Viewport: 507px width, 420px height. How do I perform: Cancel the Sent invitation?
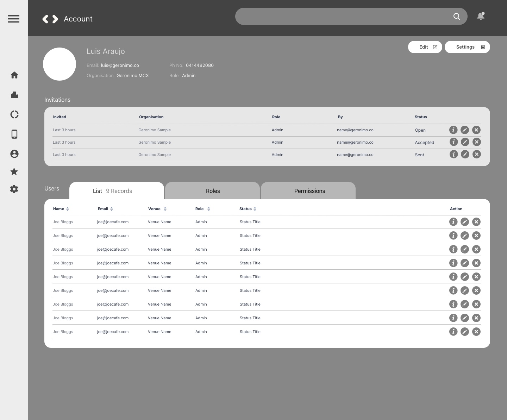(476, 154)
